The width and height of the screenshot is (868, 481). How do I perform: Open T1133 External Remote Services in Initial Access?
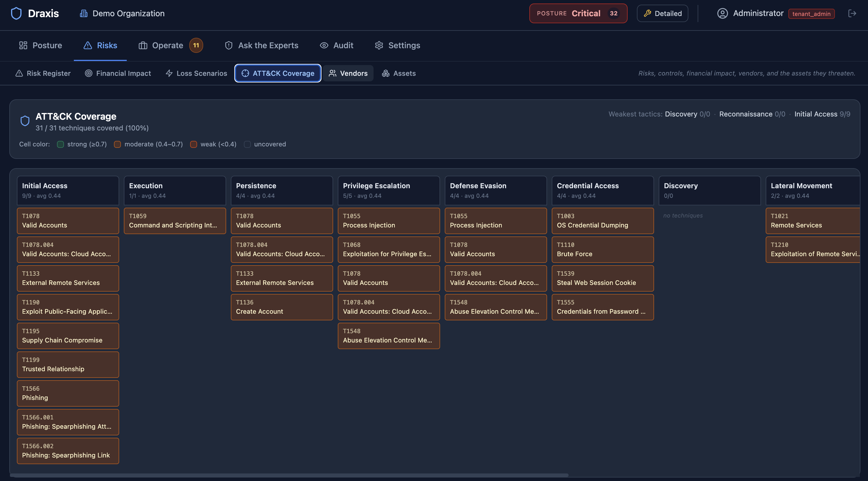[x=68, y=278]
